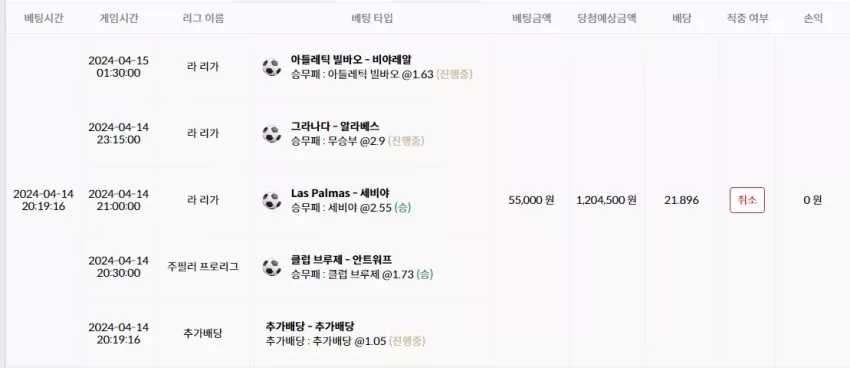Select the 그라나다 - 알라베스 match title
The width and height of the screenshot is (850, 368).
(x=335, y=126)
